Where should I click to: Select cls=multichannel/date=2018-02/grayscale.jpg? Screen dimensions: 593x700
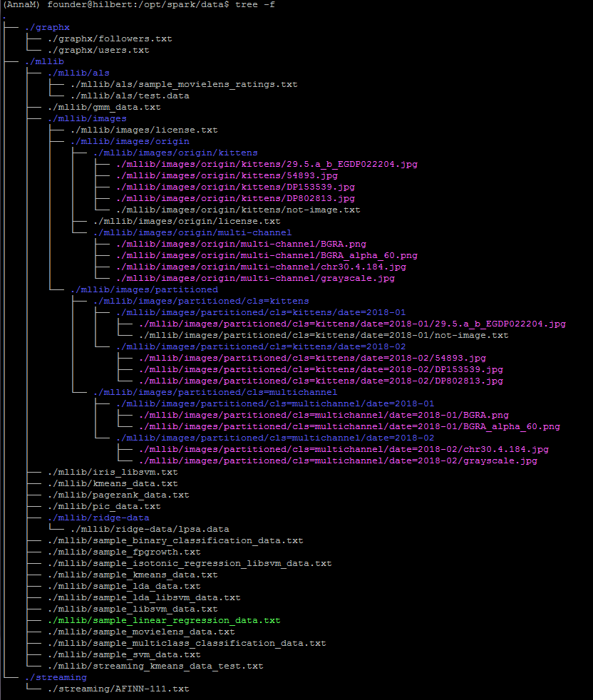coord(338,460)
